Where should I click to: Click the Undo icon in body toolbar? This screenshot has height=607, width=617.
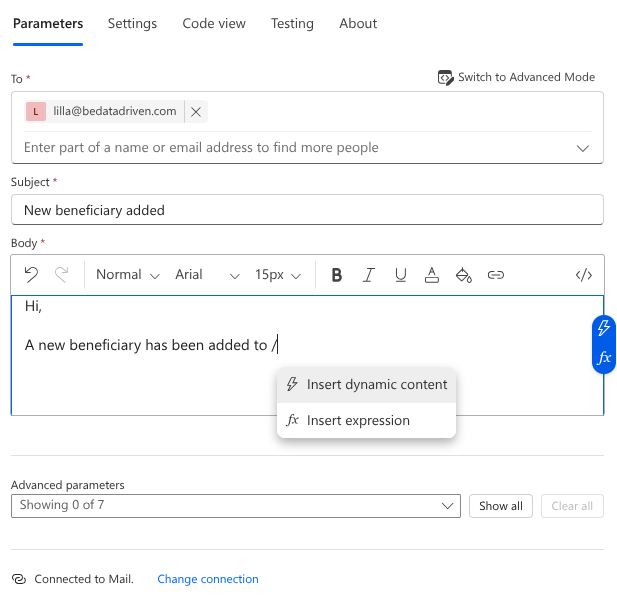(x=31, y=275)
